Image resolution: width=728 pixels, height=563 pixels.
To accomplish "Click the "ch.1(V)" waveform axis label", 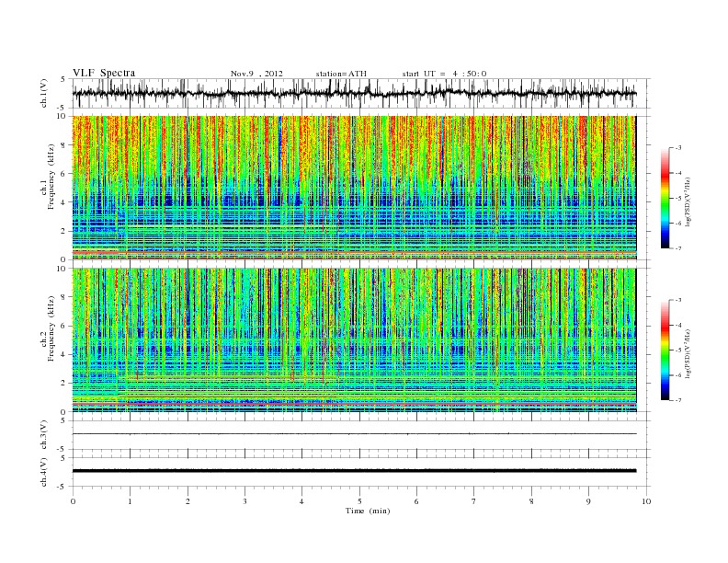I will click(44, 93).
